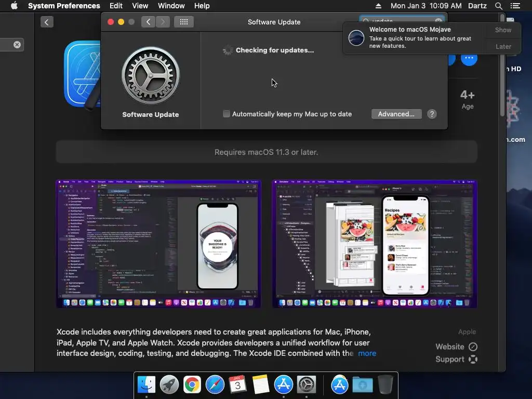This screenshot has height=399, width=532.
Task: Click the Xcode app icon in App Store
Action: [x=83, y=75]
